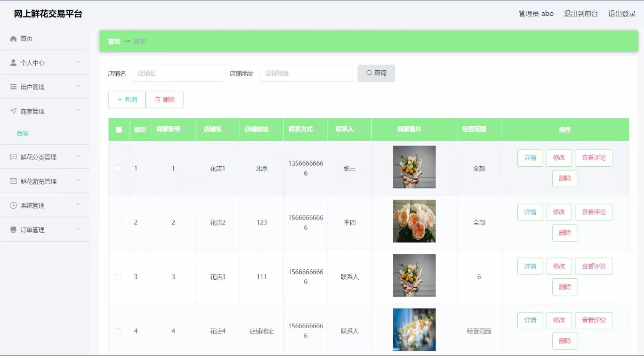Image resolution: width=644 pixels, height=356 pixels.
Task: Click the envelope icon beside 鲜花游览管理
Action: (x=13, y=181)
